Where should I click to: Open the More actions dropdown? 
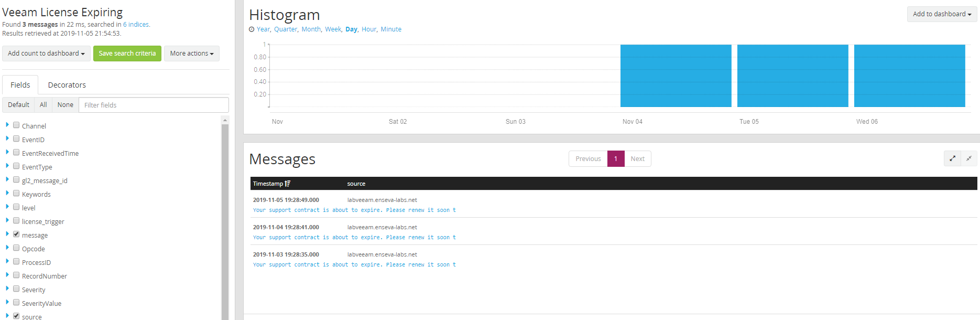click(192, 54)
